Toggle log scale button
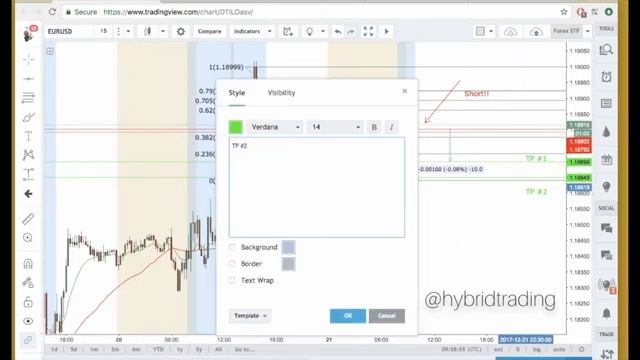Screen dimensions: 640x360 536,349
